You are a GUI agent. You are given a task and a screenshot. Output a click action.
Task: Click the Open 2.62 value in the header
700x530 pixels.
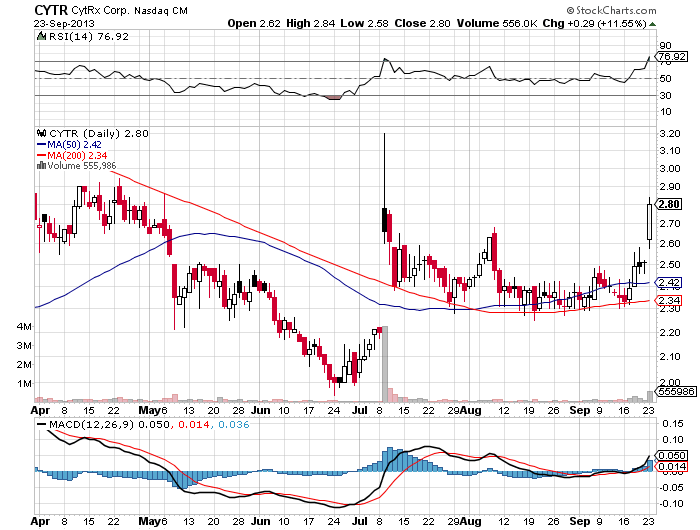pos(254,23)
